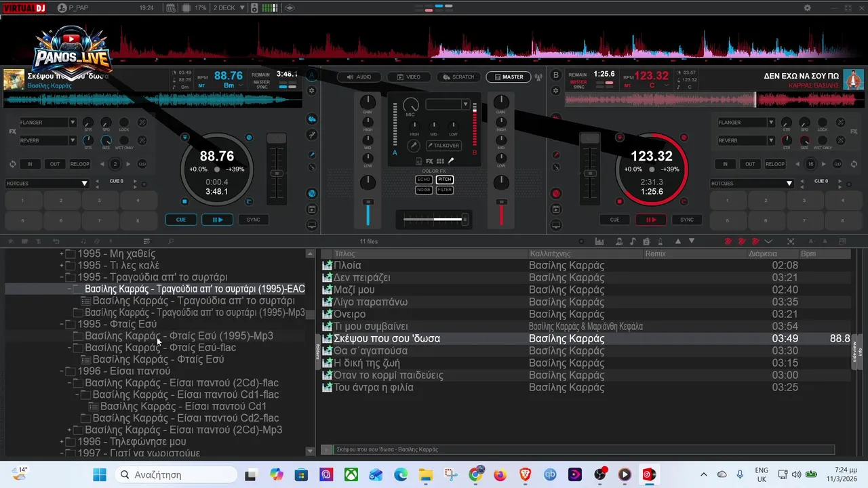Screen dimensions: 868x488
Task: Open deck A key Bm dropdown chevron
Action: (x=242, y=86)
